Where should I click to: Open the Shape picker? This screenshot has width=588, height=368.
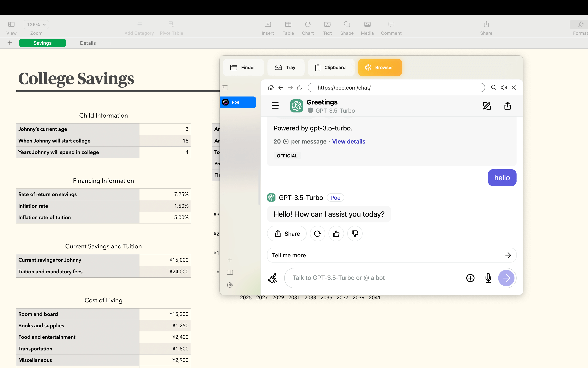[x=347, y=24]
